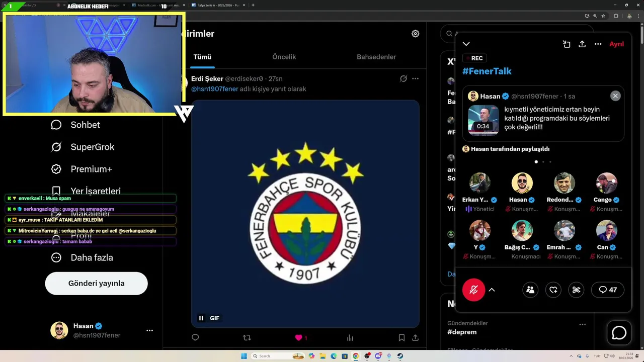The height and width of the screenshot is (362, 644).
Task: Open speaker Redond... avatar
Action: (x=564, y=183)
